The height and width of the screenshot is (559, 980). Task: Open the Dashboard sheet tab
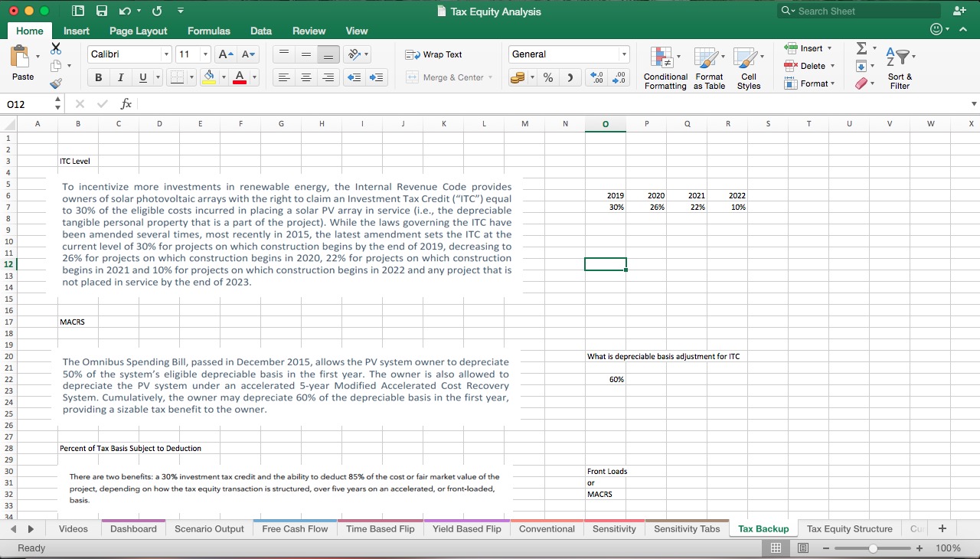[x=132, y=528]
